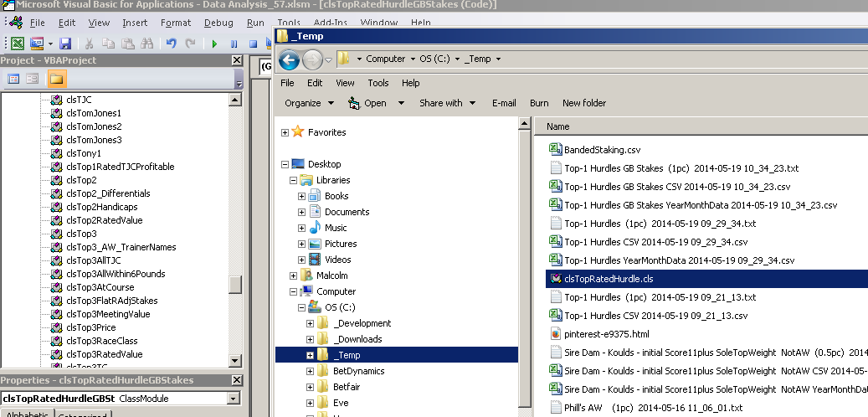Image resolution: width=868 pixels, height=417 pixels.
Task: Click the Project pane vertical scrollbar thumb
Action: pyautogui.click(x=235, y=285)
